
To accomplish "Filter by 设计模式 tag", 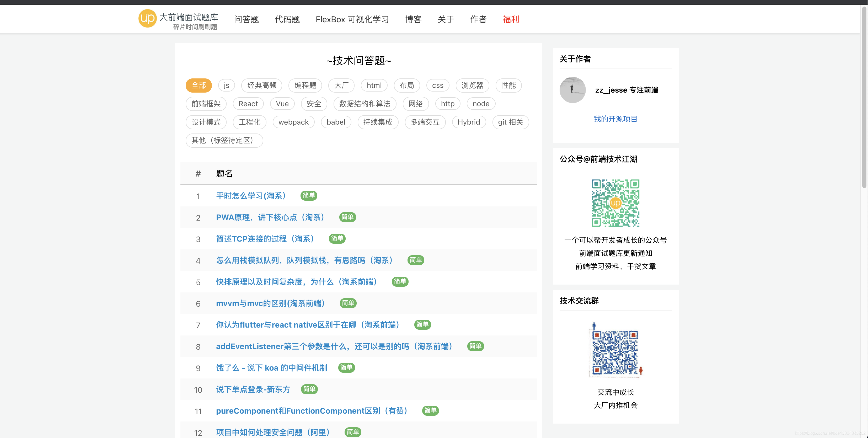I will 206,122.
